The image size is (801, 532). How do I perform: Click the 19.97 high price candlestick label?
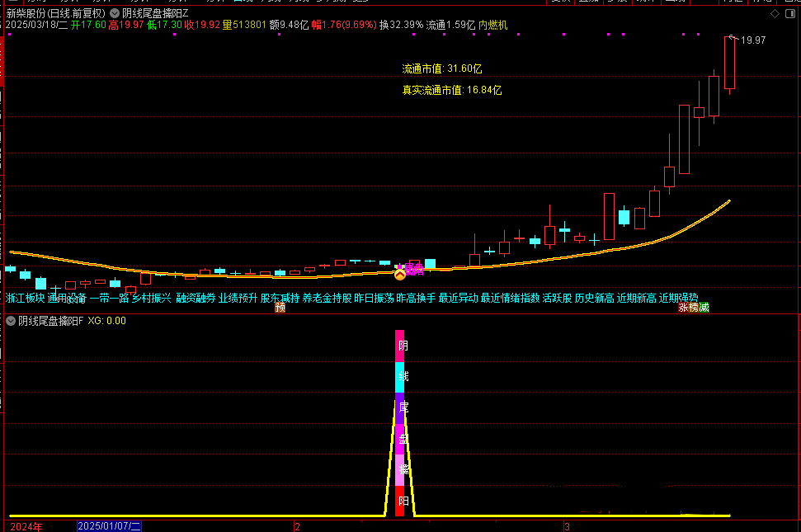[x=753, y=40]
